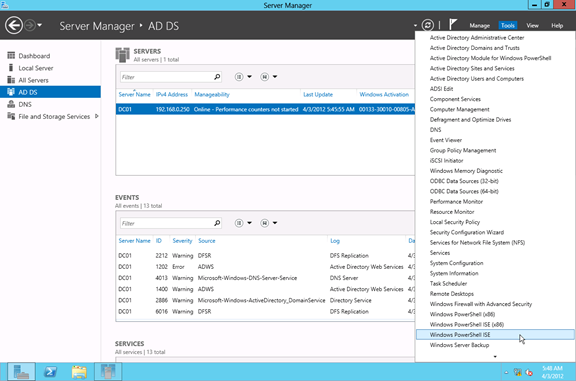Click the refresh icon in header
Viewport: 576px width, 381px height.
coord(428,25)
